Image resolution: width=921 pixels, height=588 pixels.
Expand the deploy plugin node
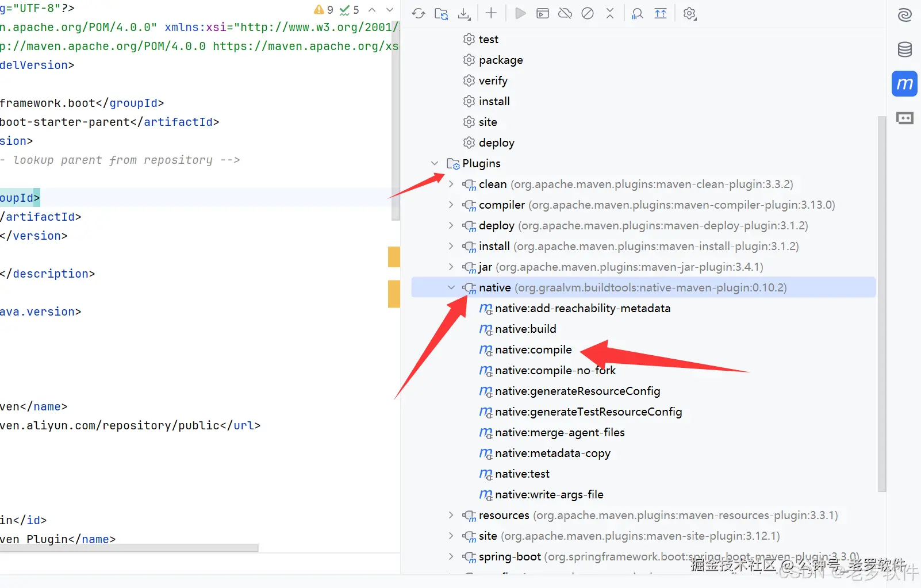point(451,225)
